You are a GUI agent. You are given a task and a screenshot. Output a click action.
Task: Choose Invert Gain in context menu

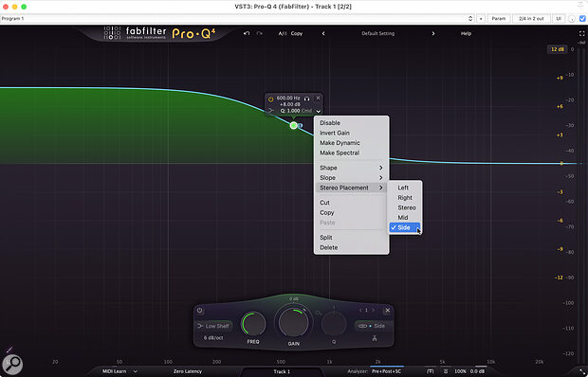coord(351,133)
